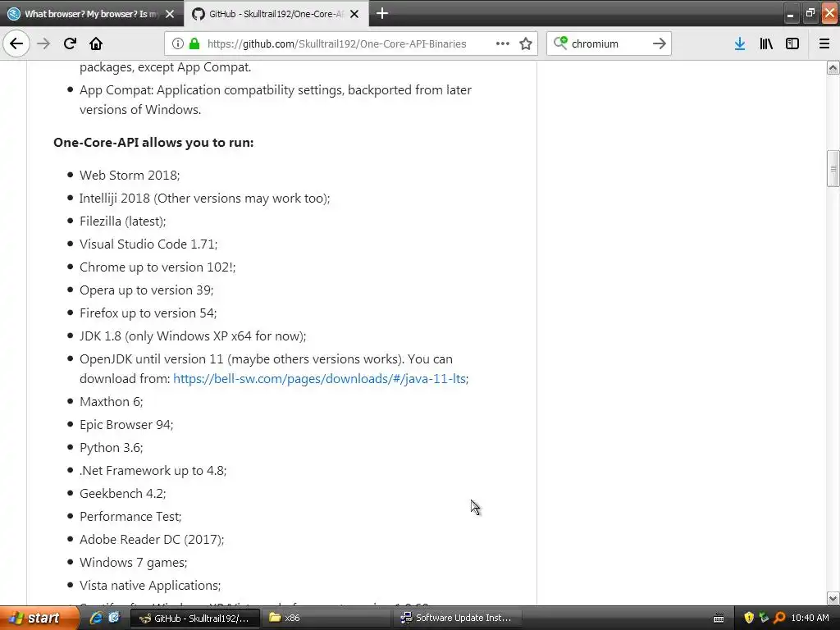This screenshot has width=840, height=630.
Task: Click the forward navigation arrow
Action: click(43, 43)
